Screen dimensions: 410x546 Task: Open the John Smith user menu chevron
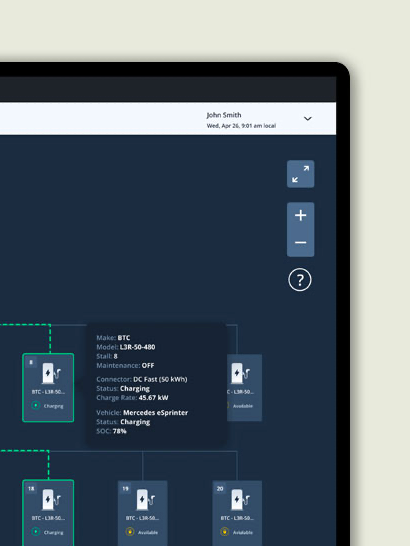pyautogui.click(x=307, y=119)
